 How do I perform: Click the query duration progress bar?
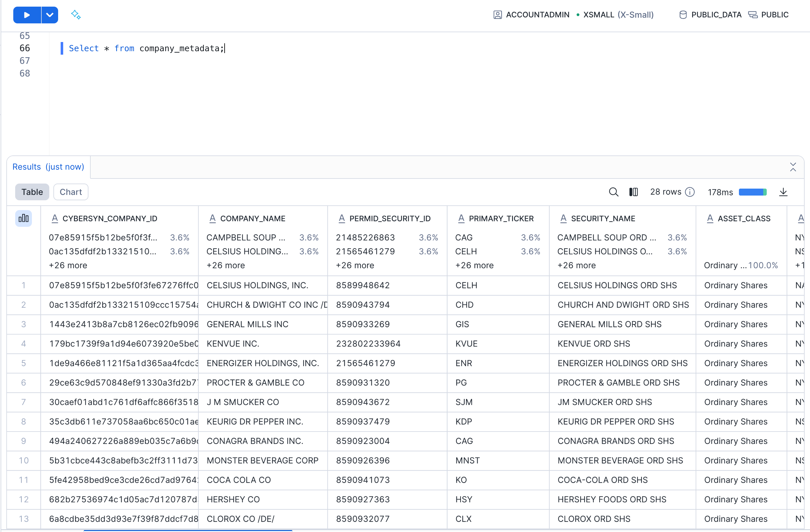pyautogui.click(x=753, y=192)
